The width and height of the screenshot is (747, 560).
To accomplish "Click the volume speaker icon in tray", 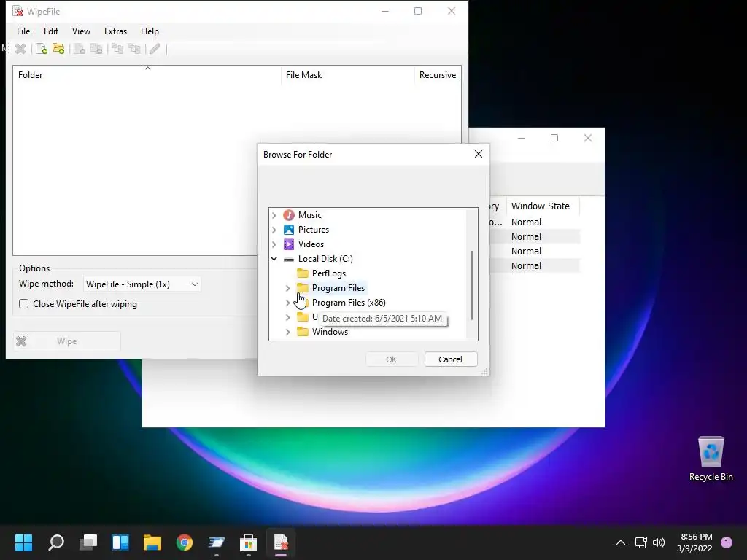I will coord(659,542).
